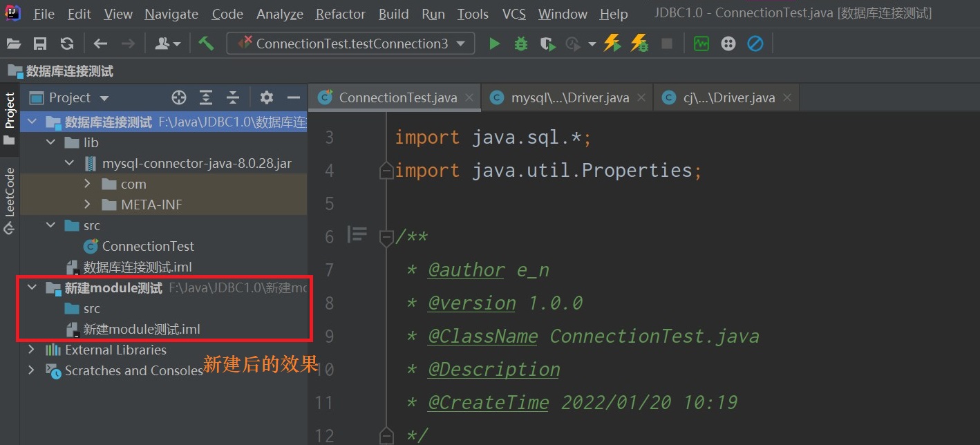The image size is (980, 445).
Task: Click the round four-dot toolbar icon
Action: (728, 44)
